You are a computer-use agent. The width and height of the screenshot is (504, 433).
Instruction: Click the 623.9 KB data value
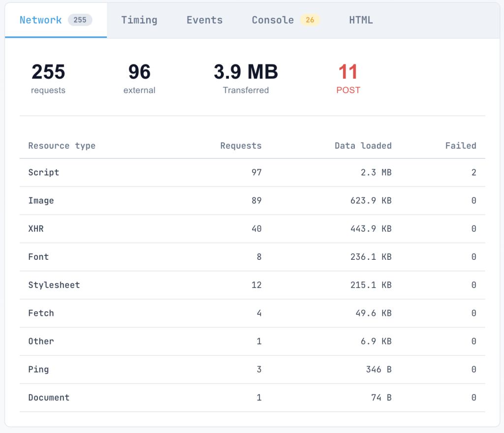point(371,201)
